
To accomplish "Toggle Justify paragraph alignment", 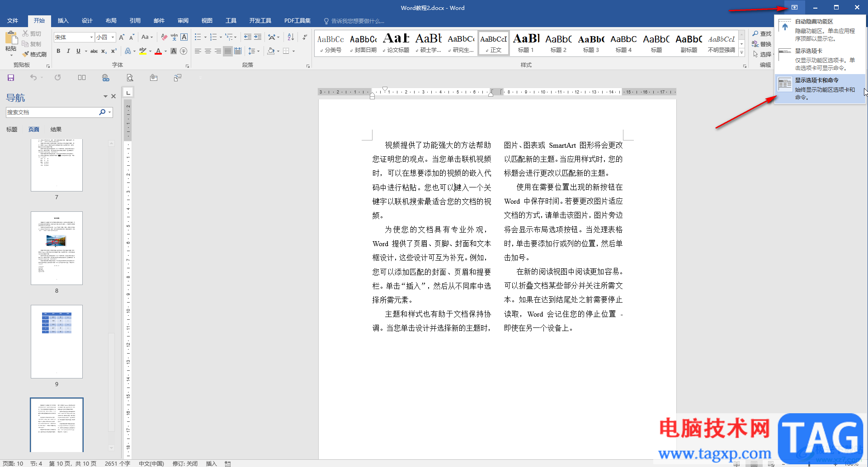I will tap(228, 51).
